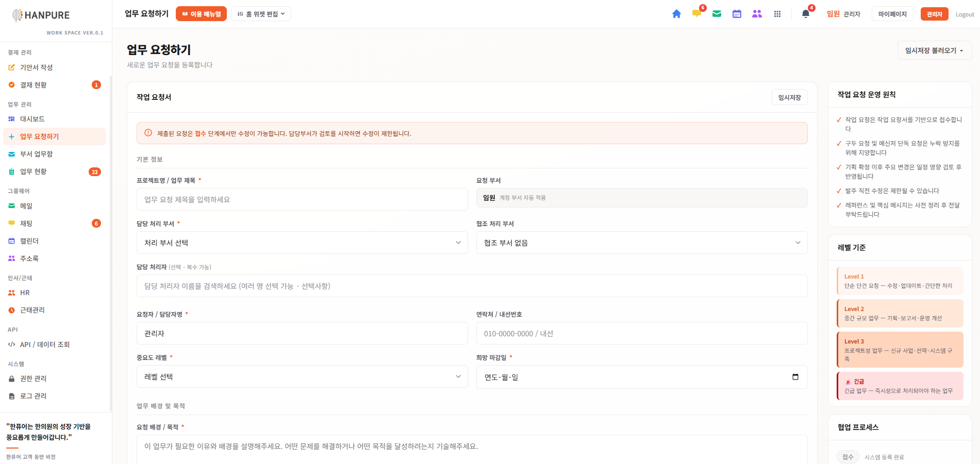Click the Level 3 card

[x=900, y=350]
